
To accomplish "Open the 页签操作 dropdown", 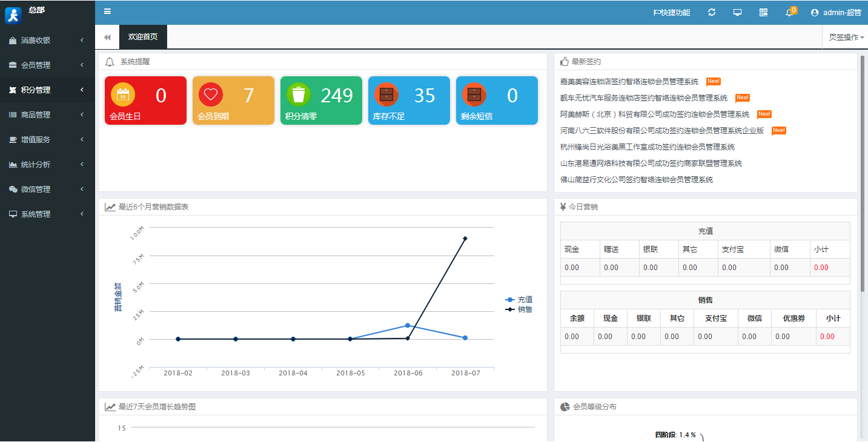I will click(845, 37).
